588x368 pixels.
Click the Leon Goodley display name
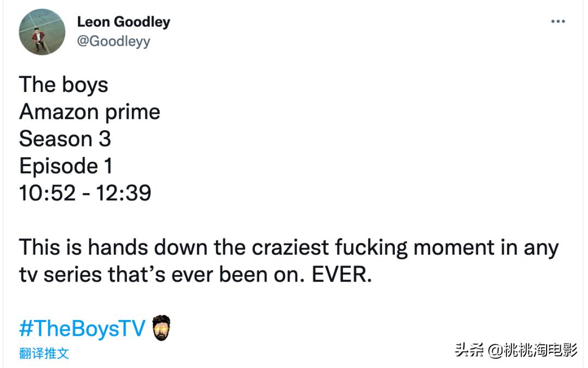point(124,22)
